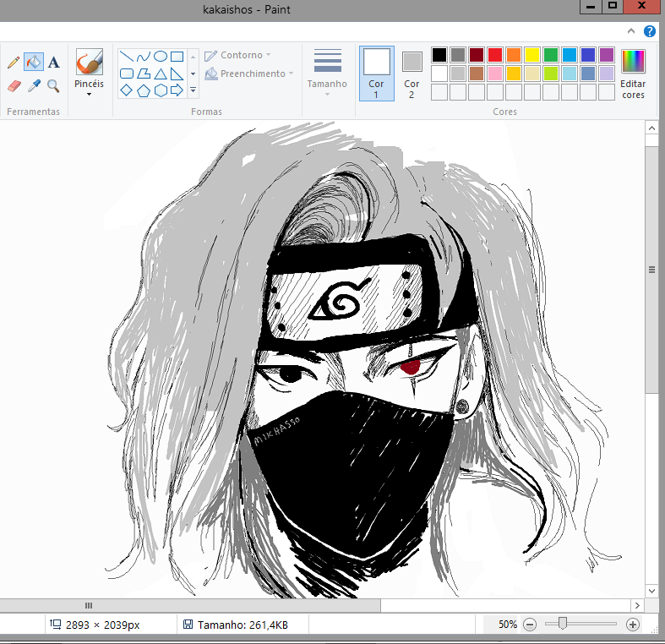This screenshot has height=644, width=665.
Task: Pick the brown color swatch
Action: pos(477,74)
